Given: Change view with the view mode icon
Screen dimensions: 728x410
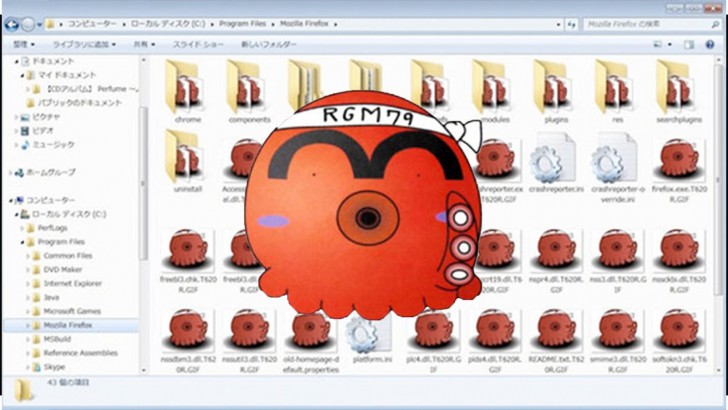Looking at the screenshot, I should tap(658, 45).
